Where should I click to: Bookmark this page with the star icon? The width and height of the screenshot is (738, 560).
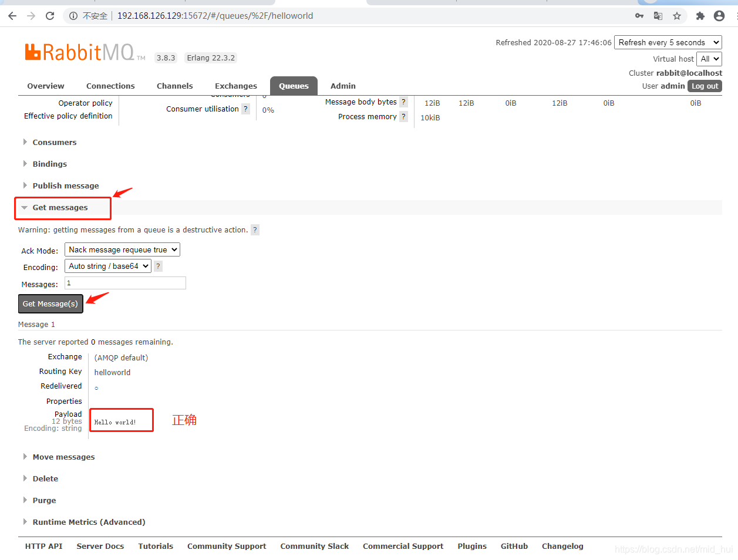click(x=677, y=16)
